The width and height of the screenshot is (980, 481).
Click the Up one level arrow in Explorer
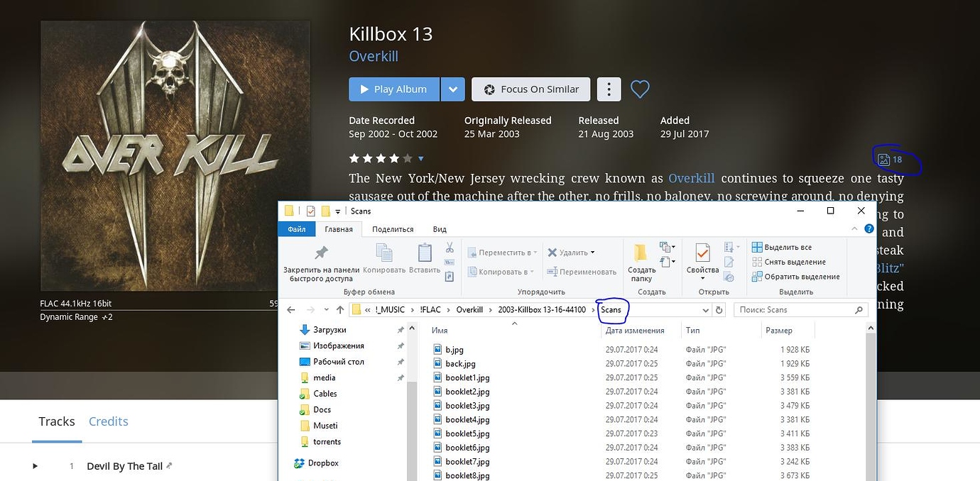[x=340, y=310]
